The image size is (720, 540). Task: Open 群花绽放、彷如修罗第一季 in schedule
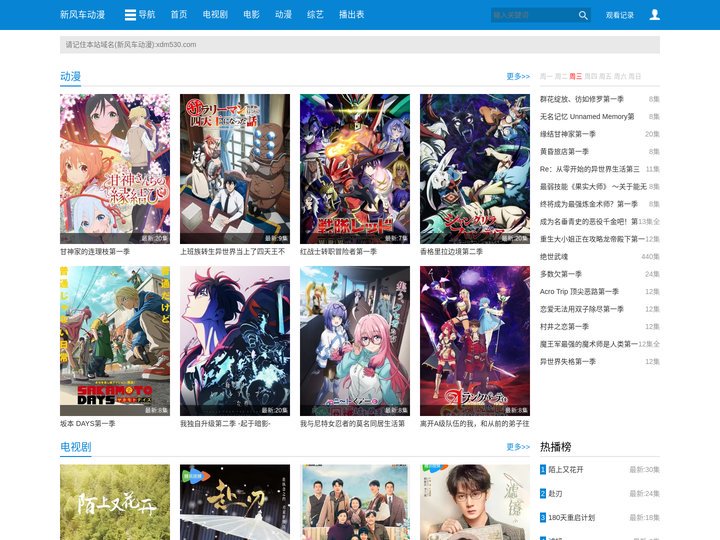pyautogui.click(x=582, y=99)
